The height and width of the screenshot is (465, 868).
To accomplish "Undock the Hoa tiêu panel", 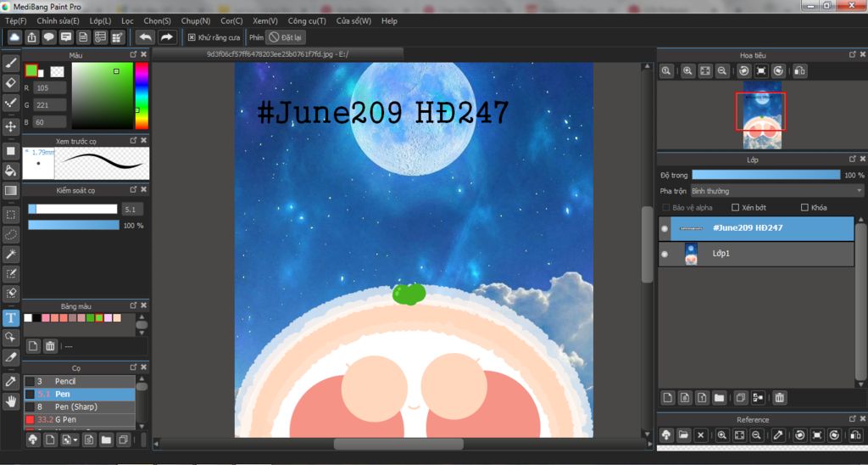I will [x=853, y=54].
